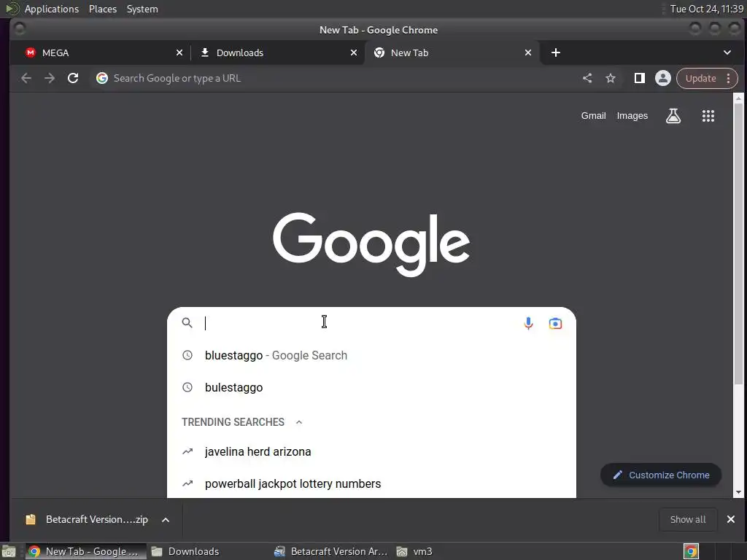Search by image with camera lens icon
The width and height of the screenshot is (747, 560).
[x=555, y=324]
